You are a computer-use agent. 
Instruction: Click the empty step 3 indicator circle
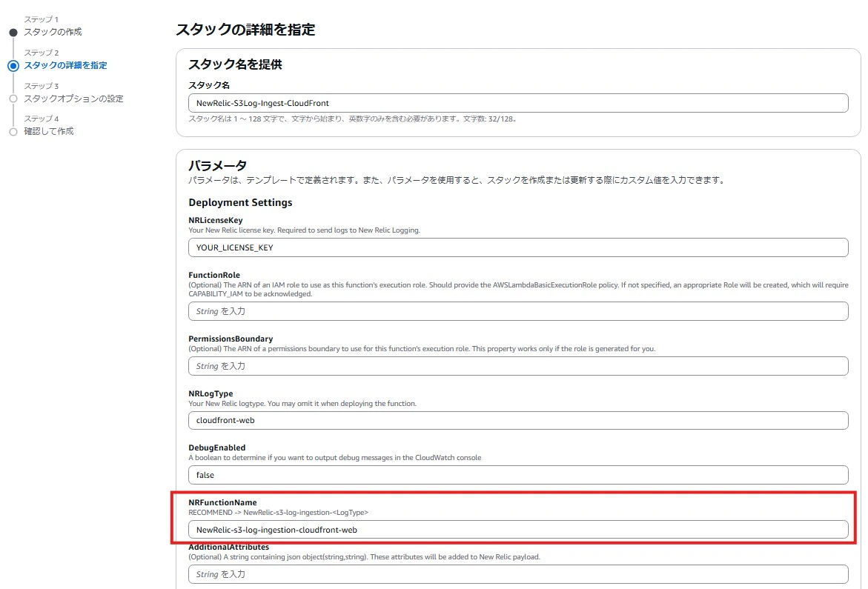pyautogui.click(x=13, y=99)
